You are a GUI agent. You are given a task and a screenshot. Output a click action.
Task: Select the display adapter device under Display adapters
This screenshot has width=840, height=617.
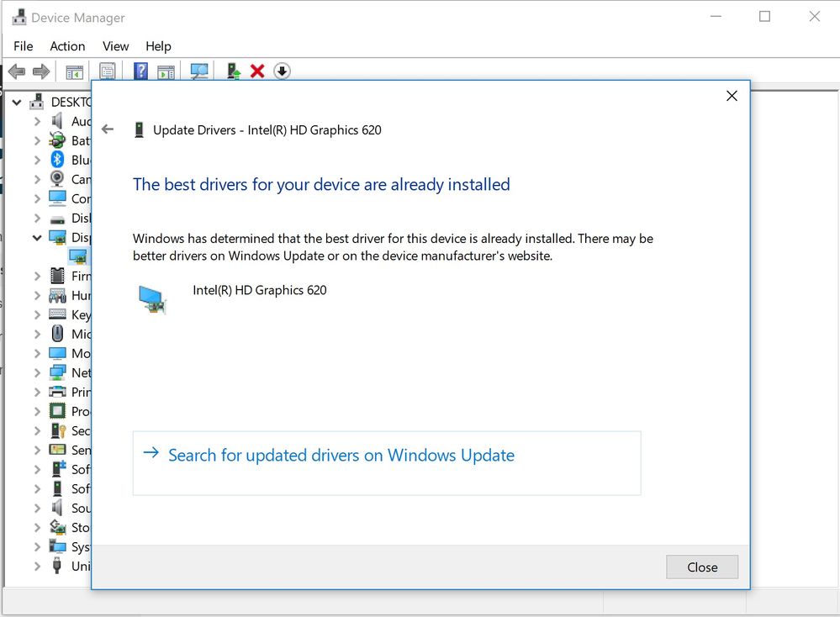click(78, 256)
